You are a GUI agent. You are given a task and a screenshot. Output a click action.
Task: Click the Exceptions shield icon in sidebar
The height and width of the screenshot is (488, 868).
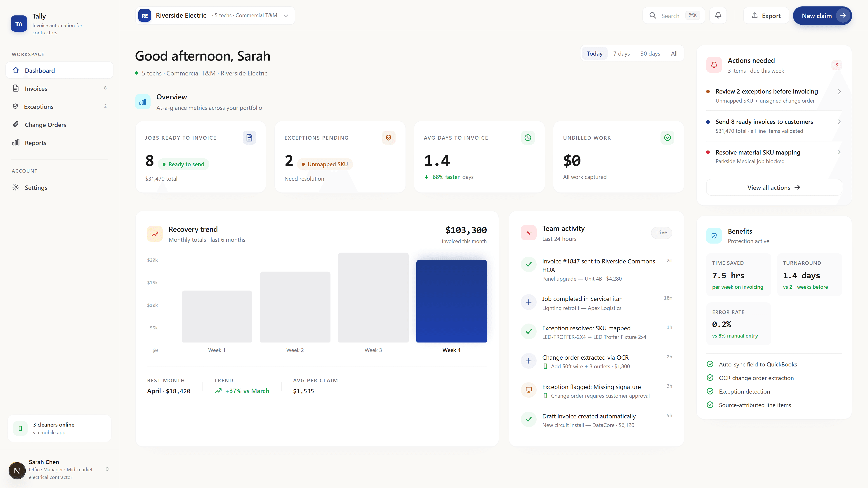click(x=16, y=106)
